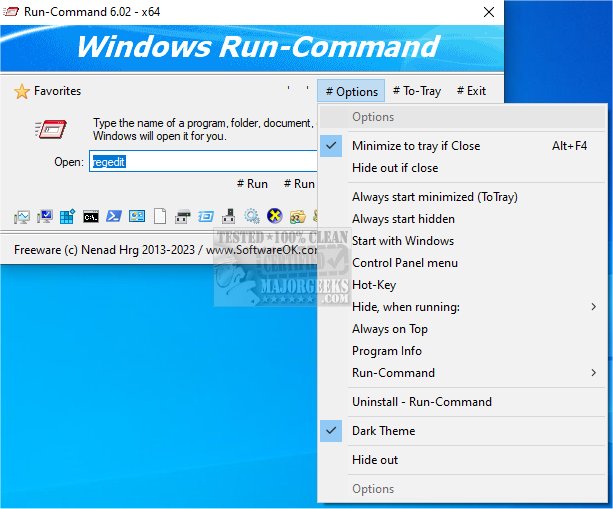Viewport: 613px width, 509px height.
Task: Expand the Hide, when running submenu
Action: pos(405,307)
